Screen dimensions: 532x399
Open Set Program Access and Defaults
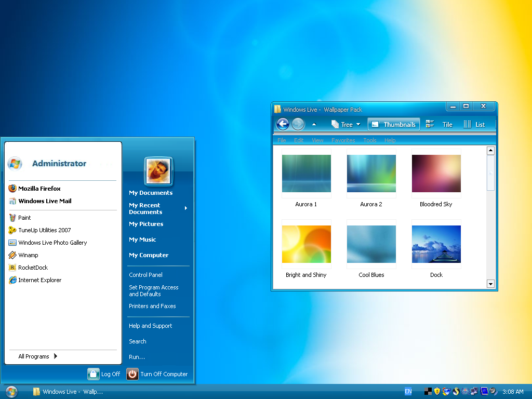[x=154, y=291]
